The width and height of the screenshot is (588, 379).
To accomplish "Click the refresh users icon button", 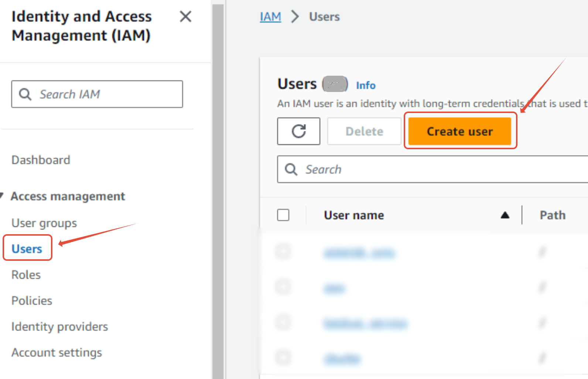I will pyautogui.click(x=298, y=131).
